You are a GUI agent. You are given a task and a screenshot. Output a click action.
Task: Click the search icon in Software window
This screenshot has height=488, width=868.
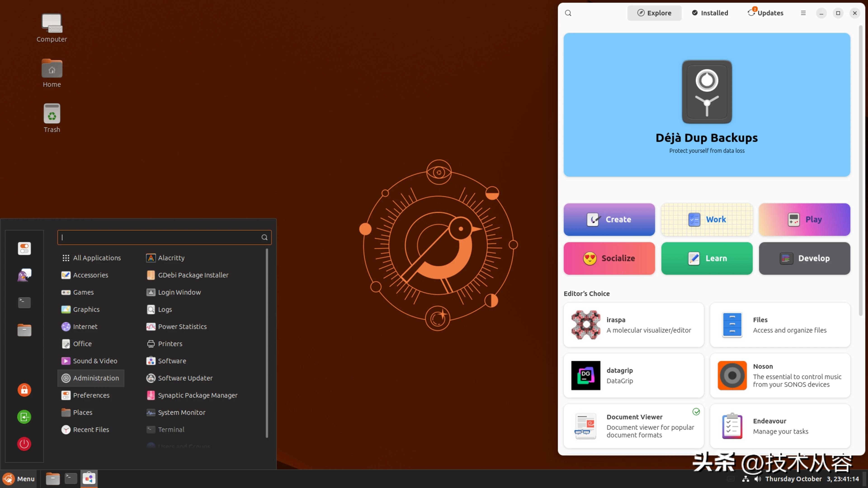pos(568,13)
